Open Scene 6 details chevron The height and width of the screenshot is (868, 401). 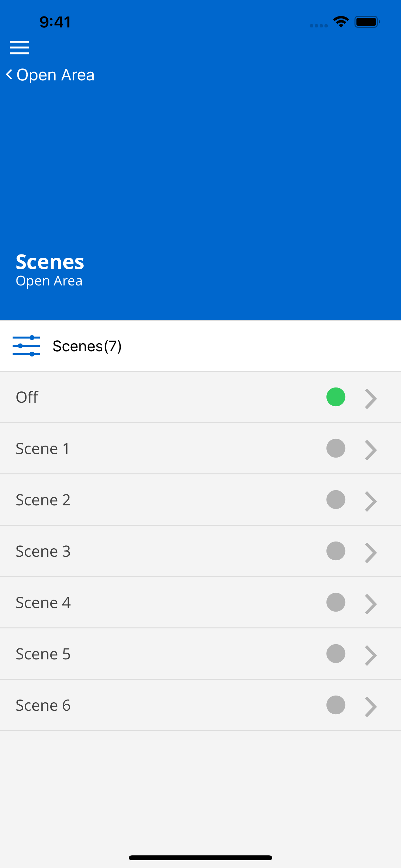click(371, 707)
